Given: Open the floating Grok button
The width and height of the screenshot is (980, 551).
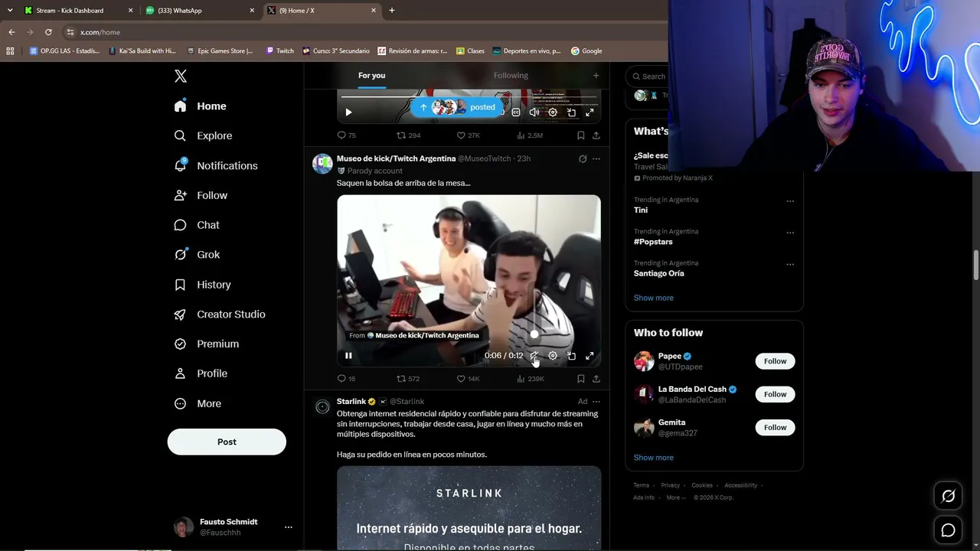Looking at the screenshot, I should click(x=948, y=497).
